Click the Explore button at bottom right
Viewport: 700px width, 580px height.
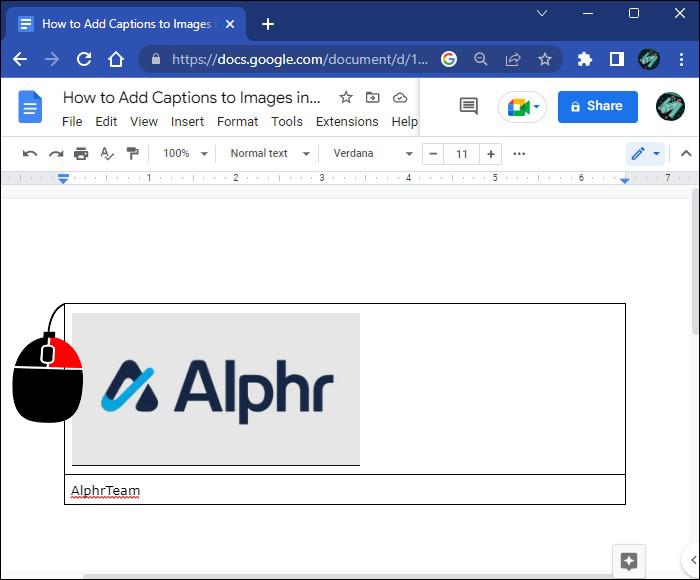pyautogui.click(x=629, y=561)
